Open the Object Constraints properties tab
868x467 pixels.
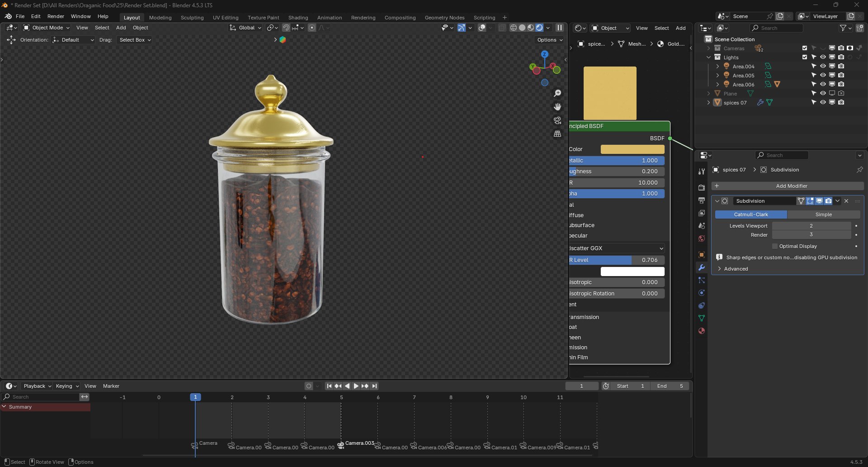(x=701, y=305)
